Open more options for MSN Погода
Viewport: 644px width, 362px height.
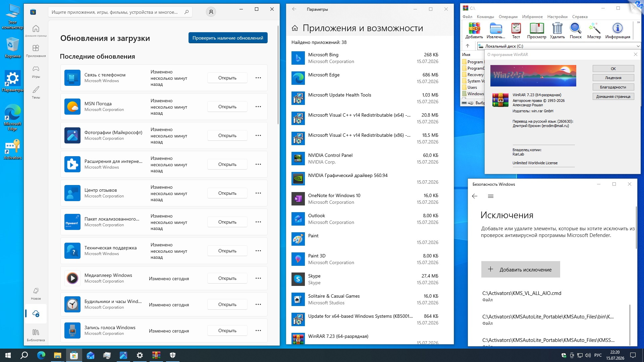258,107
